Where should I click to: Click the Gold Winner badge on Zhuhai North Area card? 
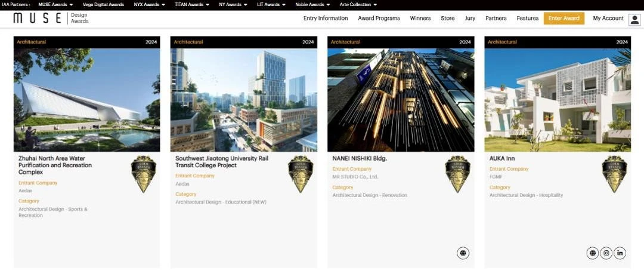143,174
